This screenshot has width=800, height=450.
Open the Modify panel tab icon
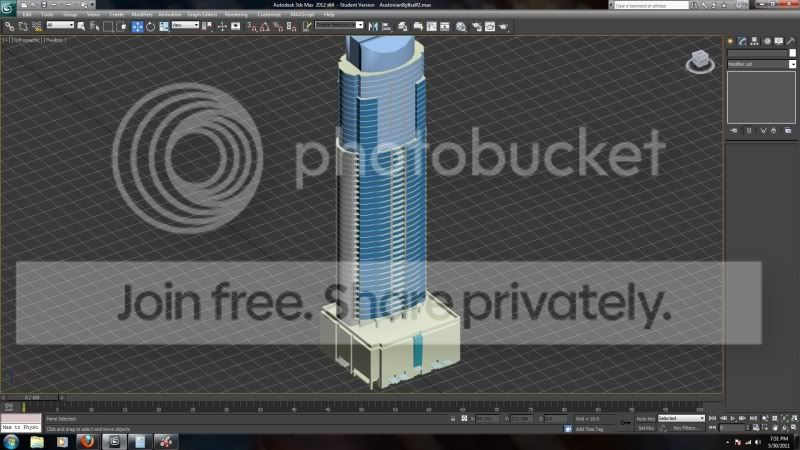[742, 41]
